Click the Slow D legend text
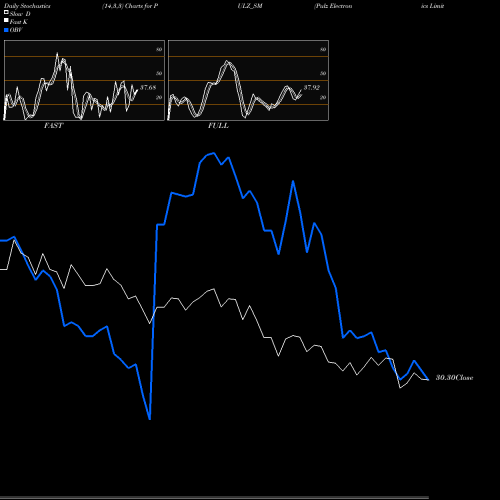The image size is (500, 500). (x=20, y=14)
